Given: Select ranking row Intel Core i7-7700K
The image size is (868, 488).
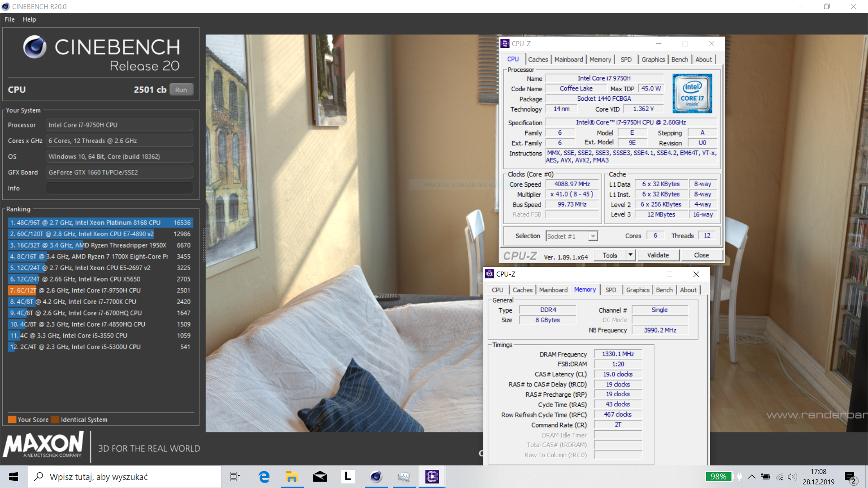Looking at the screenshot, I should (100, 302).
